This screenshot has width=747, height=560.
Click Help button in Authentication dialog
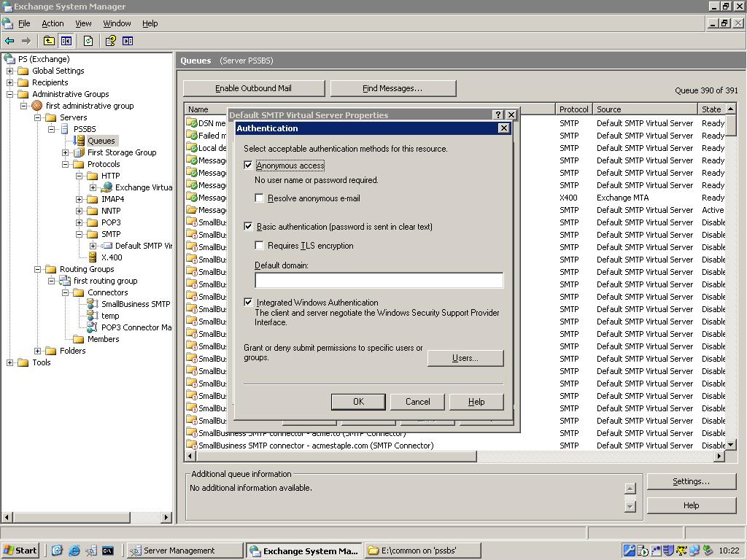tap(476, 402)
